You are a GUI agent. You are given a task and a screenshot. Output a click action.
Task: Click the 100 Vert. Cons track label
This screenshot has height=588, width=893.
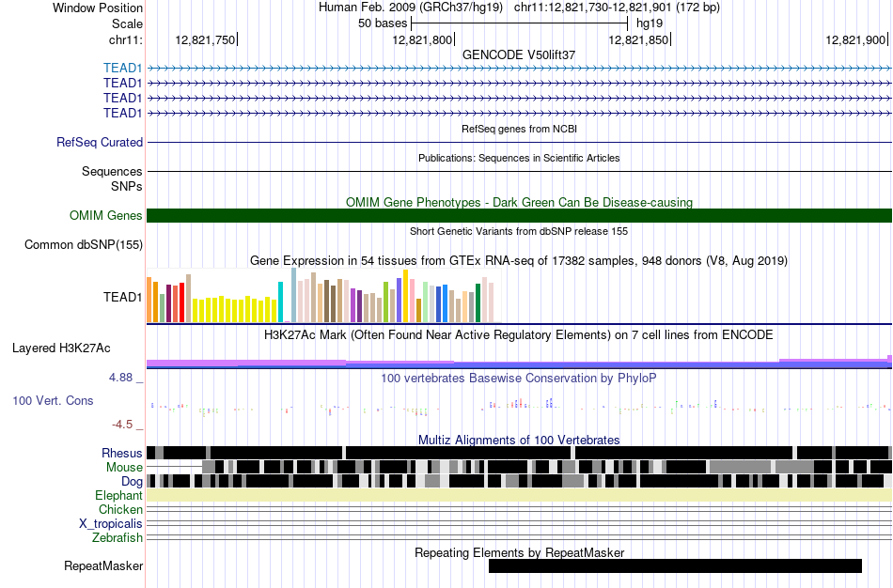click(x=53, y=401)
